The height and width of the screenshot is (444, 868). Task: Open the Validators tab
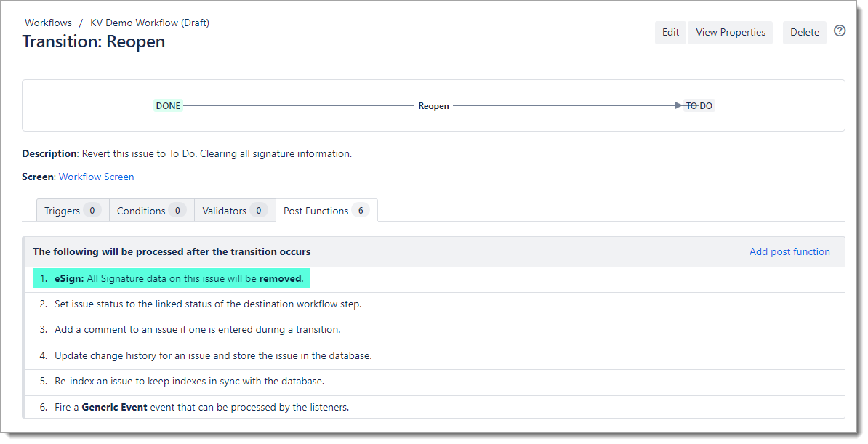[x=234, y=211]
